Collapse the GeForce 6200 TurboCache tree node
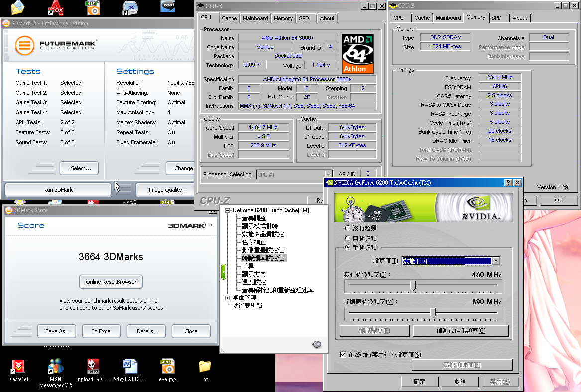581x392 pixels. pos(227,210)
